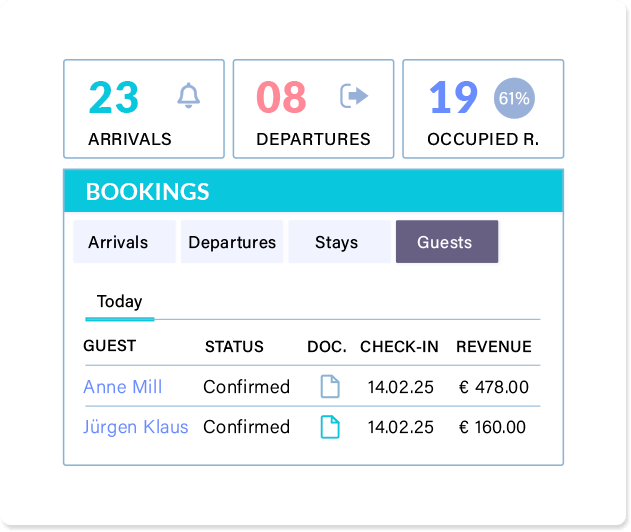Choose the Today sub-tab

click(x=120, y=302)
